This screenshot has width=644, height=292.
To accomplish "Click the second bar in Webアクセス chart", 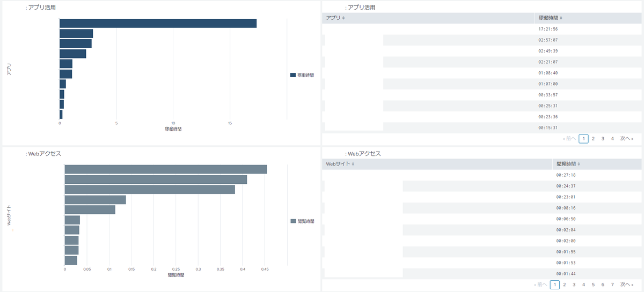I will click(156, 179).
